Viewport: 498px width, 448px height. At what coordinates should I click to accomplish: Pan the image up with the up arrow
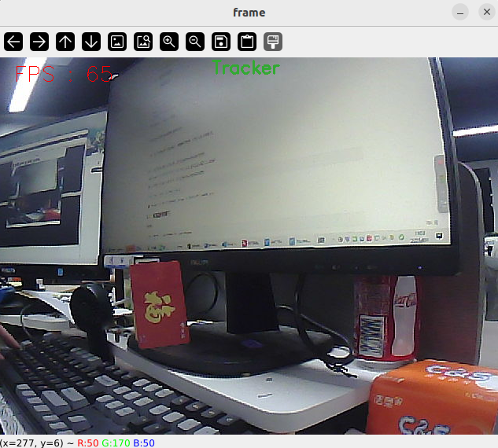[65, 42]
